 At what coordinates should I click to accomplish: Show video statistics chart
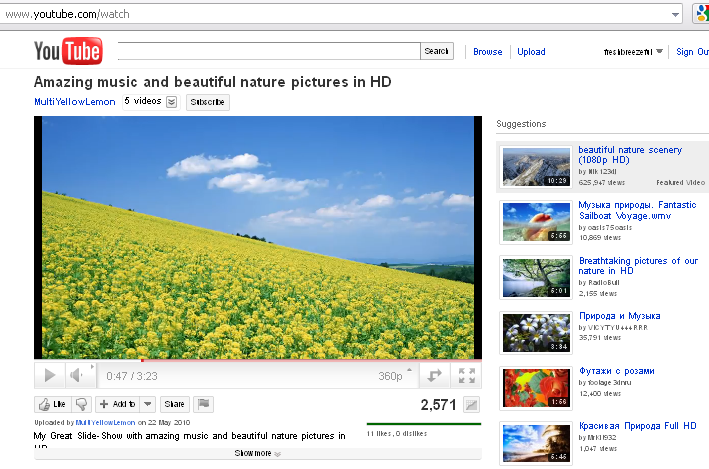click(471, 405)
